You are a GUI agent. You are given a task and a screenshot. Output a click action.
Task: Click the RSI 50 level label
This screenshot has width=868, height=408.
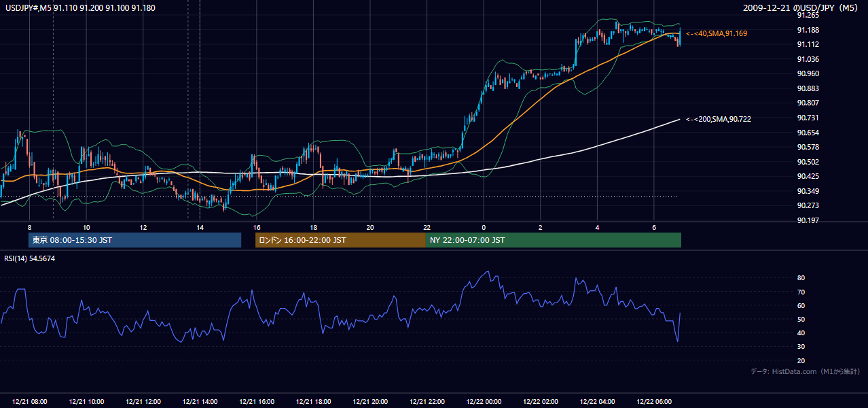click(801, 319)
